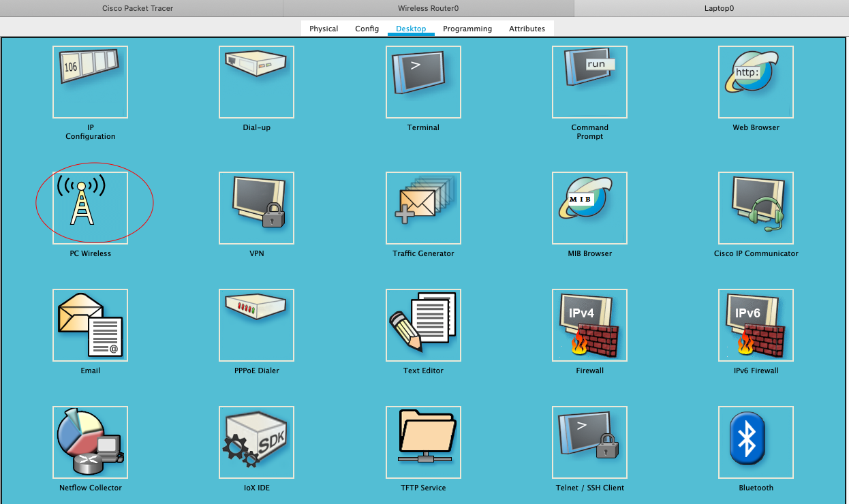Launch the Netflow Collector icon
The width and height of the screenshot is (849, 504).
90,442
